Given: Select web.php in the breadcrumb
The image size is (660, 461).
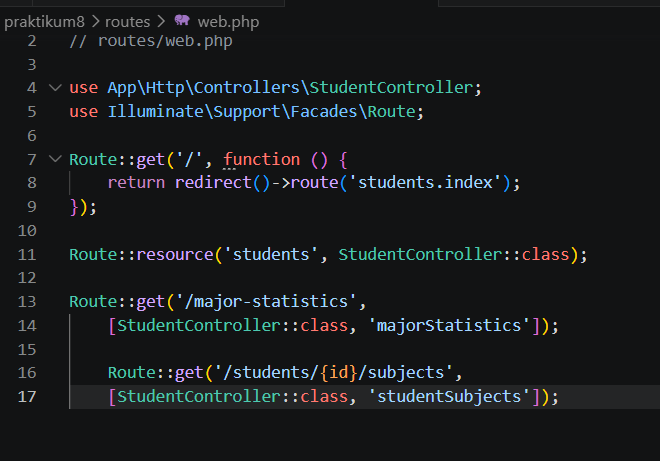Looking at the screenshot, I should (228, 22).
